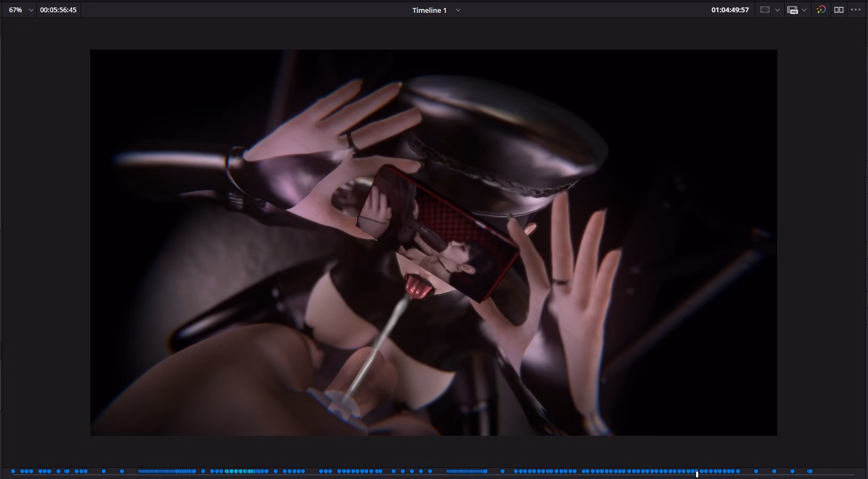Click the first blue marker at the jog bar start
Image resolution: width=868 pixels, height=479 pixels.
coord(13,472)
